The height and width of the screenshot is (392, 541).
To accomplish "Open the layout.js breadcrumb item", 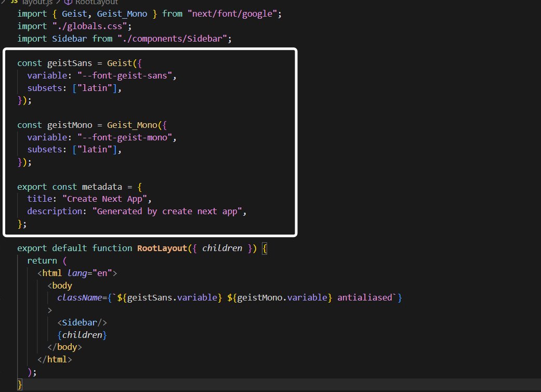I will (37, 2).
